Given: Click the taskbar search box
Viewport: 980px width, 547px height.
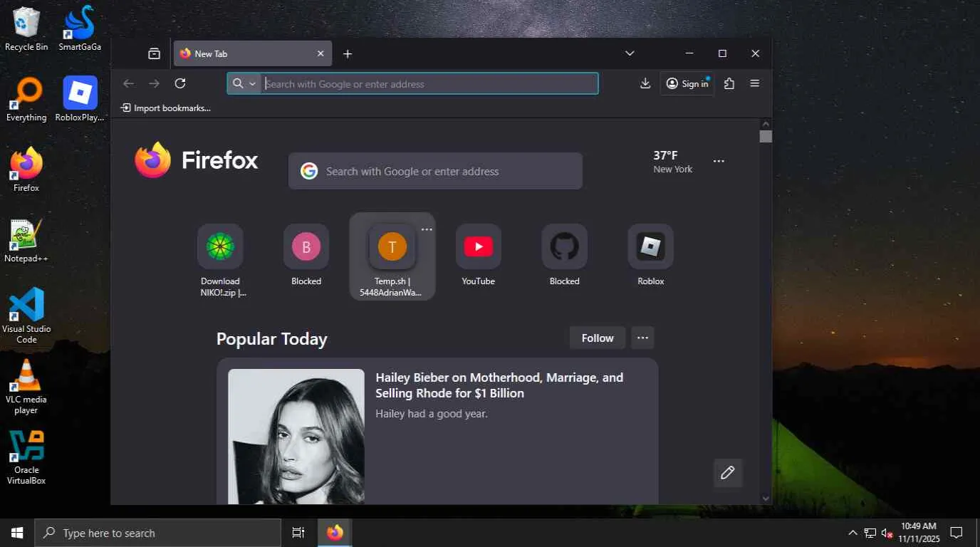Looking at the screenshot, I should pos(157,533).
